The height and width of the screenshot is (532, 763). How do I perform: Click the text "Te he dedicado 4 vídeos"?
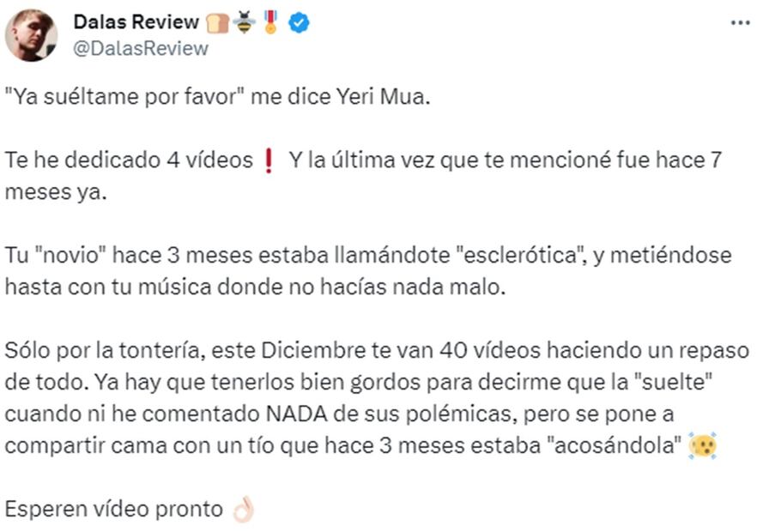coord(129,160)
